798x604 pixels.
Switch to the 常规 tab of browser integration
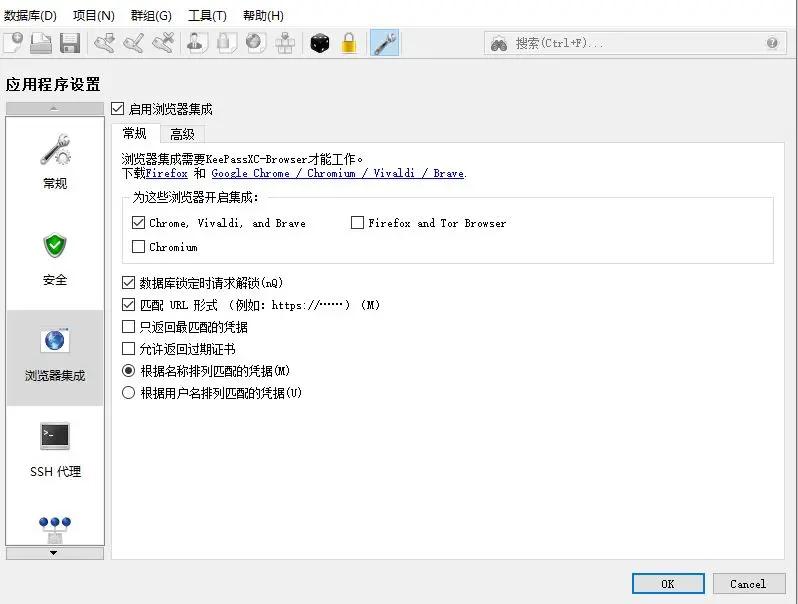coord(135,133)
